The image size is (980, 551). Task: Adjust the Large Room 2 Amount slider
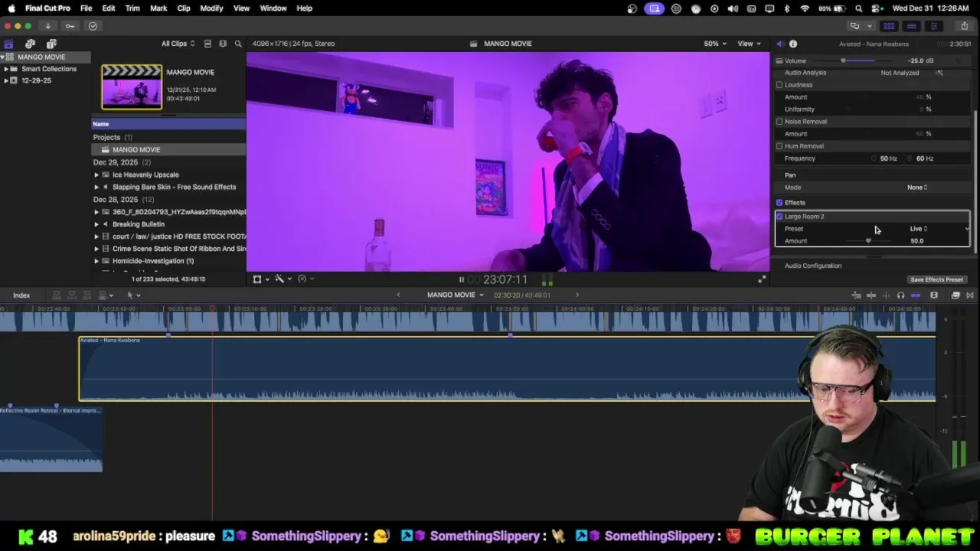point(868,241)
